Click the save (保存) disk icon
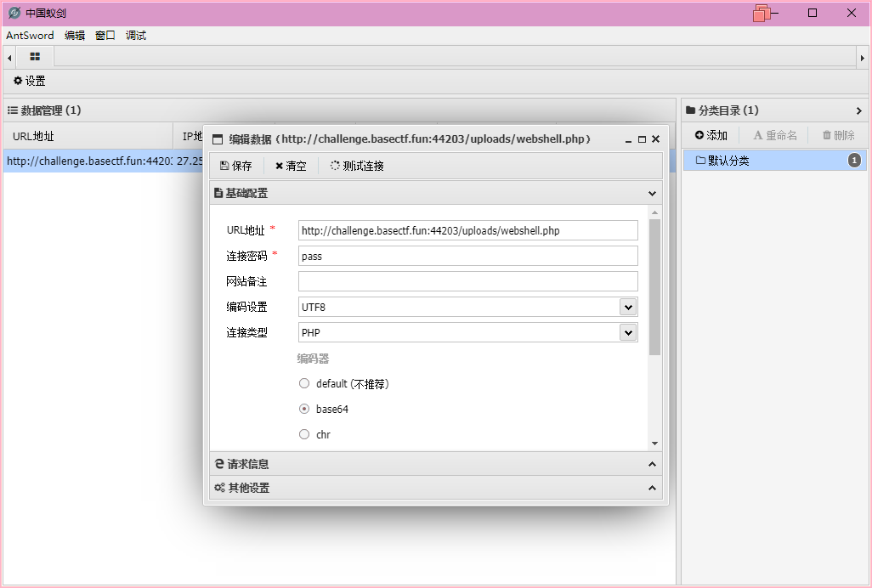Viewport: 872px width, 588px height. (224, 167)
